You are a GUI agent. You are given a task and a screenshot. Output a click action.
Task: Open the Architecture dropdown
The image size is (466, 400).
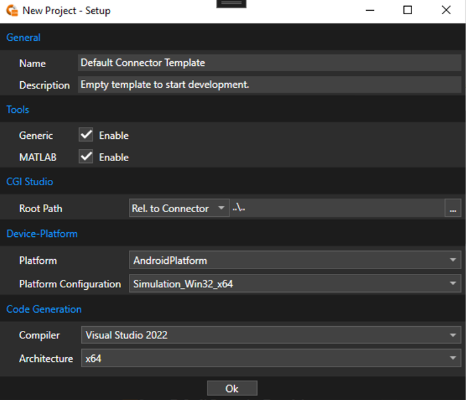[x=271, y=358]
